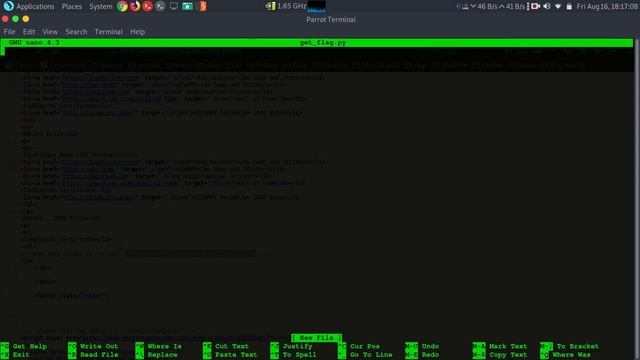Open the Wi-Fi network tray icon
640x360 pixels.
558,7
